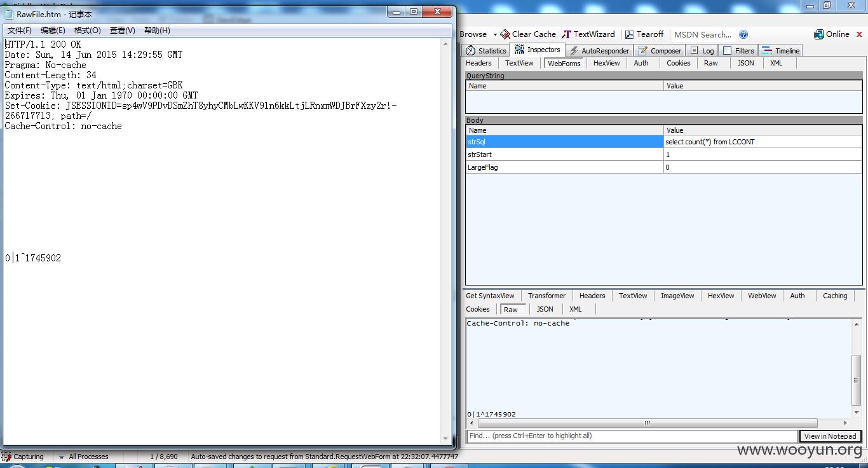Toggle the Capturing status bar indicator
This screenshot has width=868, height=468.
click(x=23, y=457)
